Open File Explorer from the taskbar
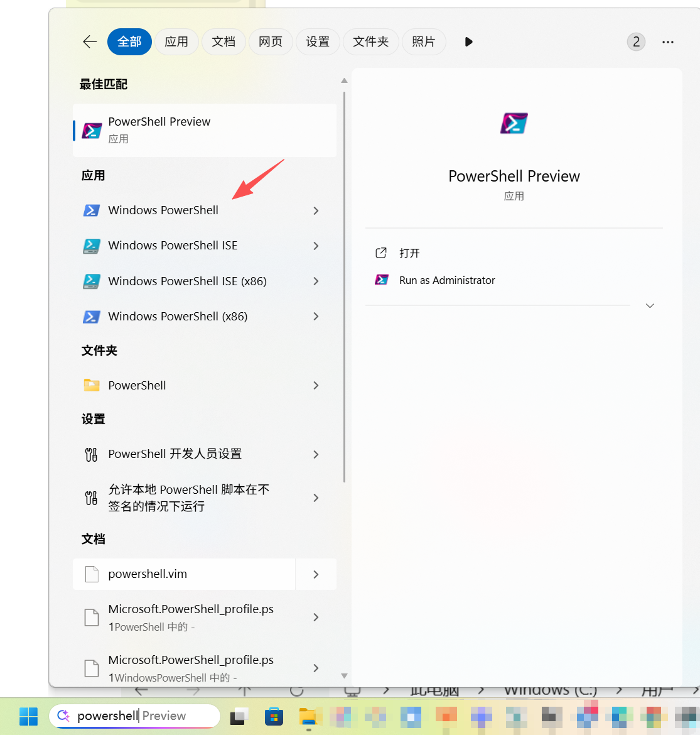 tap(308, 717)
